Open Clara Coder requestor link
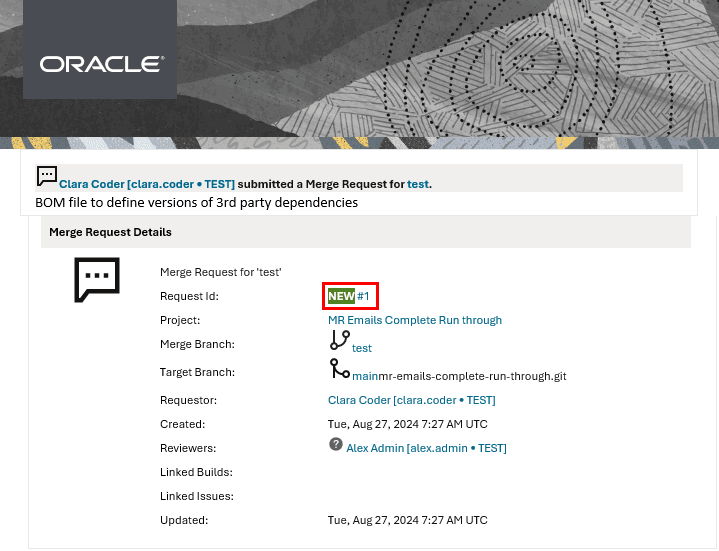This screenshot has height=551, width=719. click(412, 400)
